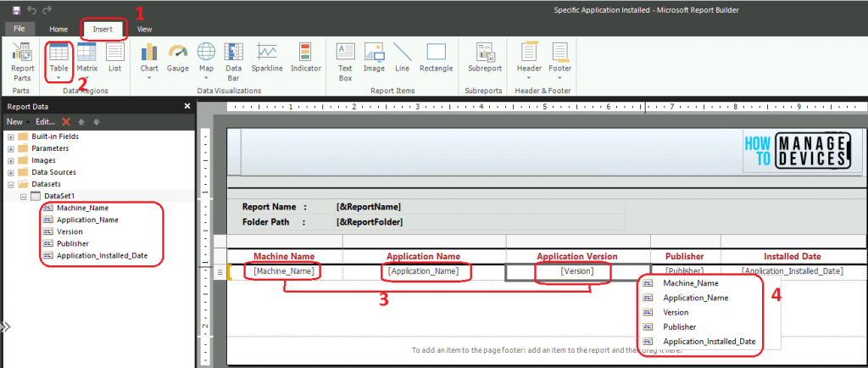Viewport: 868px width, 368px height.
Task: Select the Application Name header cell
Action: coord(424,256)
